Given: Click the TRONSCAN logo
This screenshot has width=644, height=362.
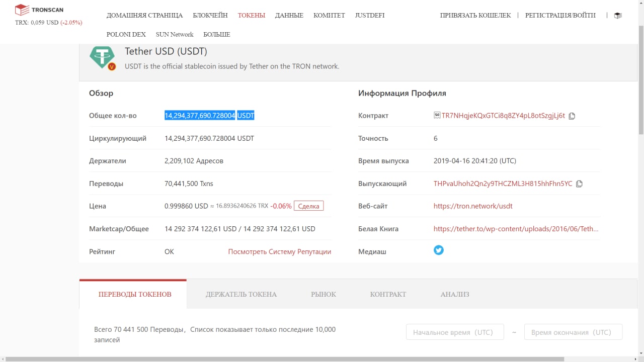Looking at the screenshot, I should [39, 10].
